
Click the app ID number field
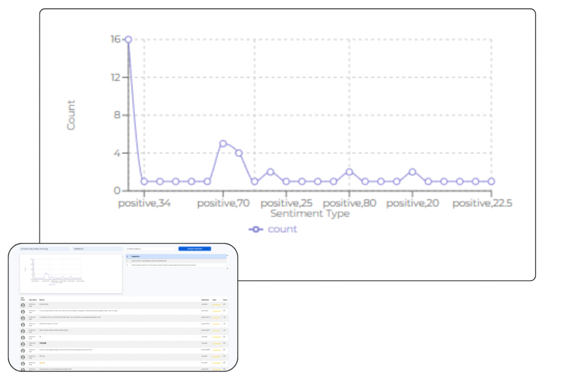click(95, 249)
